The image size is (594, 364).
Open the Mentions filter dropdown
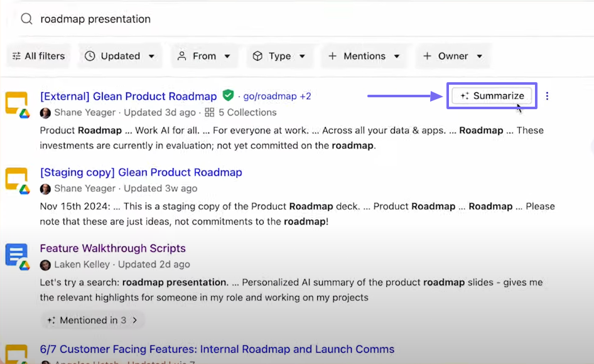364,56
